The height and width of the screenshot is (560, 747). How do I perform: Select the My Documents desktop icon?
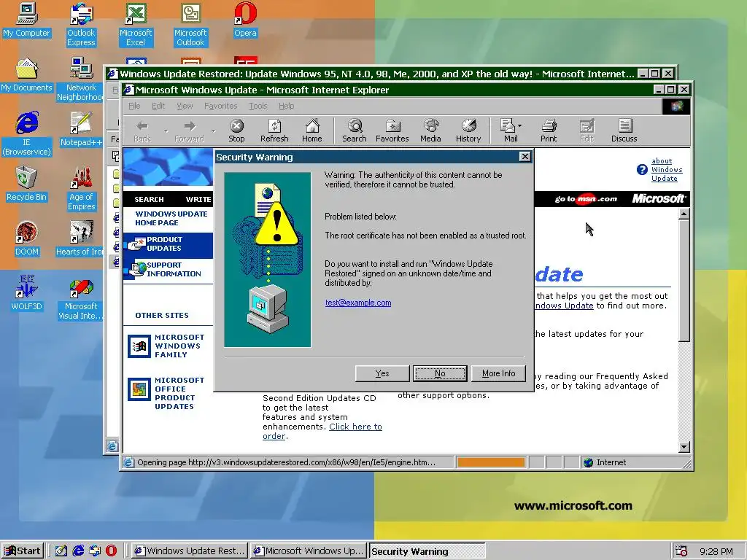coord(26,75)
